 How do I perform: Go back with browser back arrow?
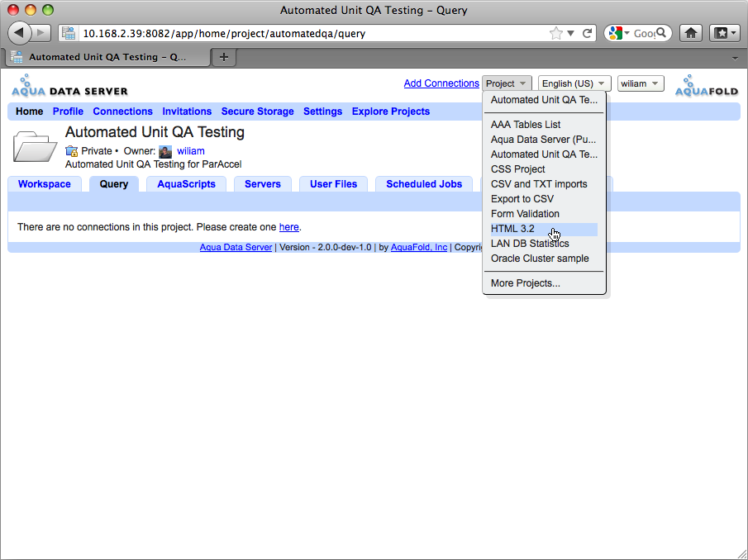pos(19,33)
